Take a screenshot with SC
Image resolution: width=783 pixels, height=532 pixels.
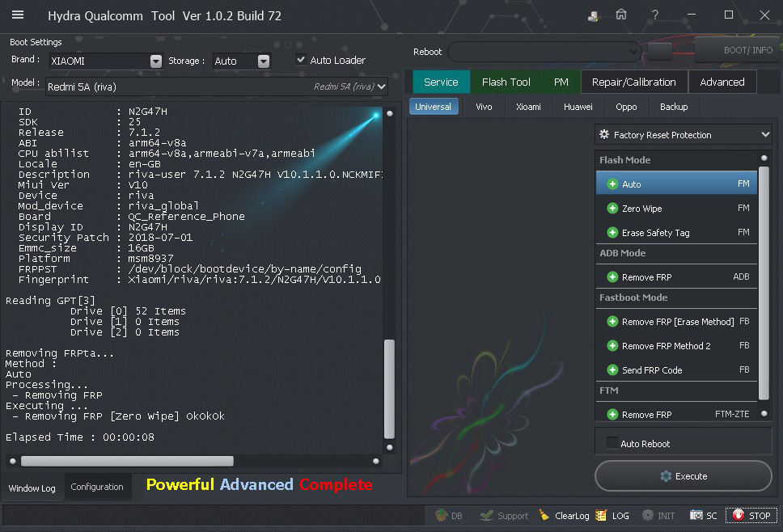coord(704,516)
